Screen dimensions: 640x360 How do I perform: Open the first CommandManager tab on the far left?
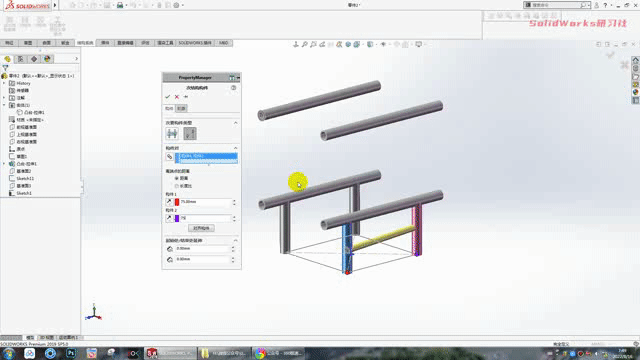pos(9,43)
